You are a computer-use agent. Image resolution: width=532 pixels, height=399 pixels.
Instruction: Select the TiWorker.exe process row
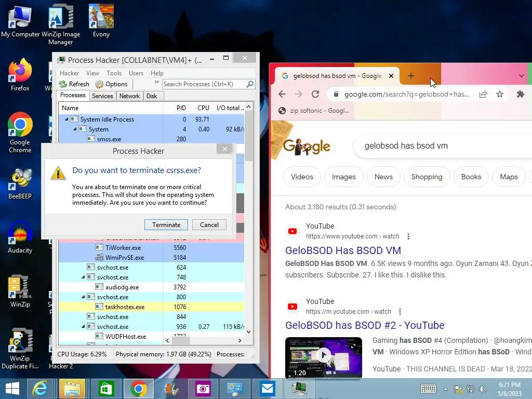[x=151, y=248]
